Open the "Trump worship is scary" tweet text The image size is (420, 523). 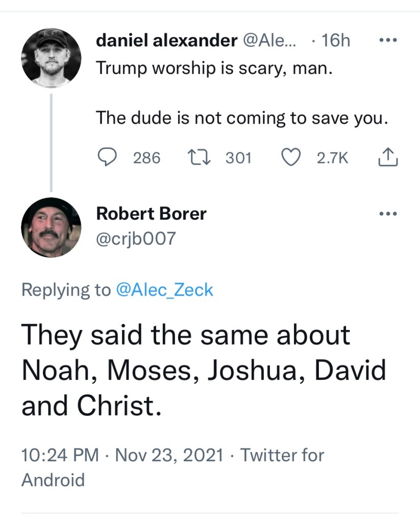[x=214, y=69]
